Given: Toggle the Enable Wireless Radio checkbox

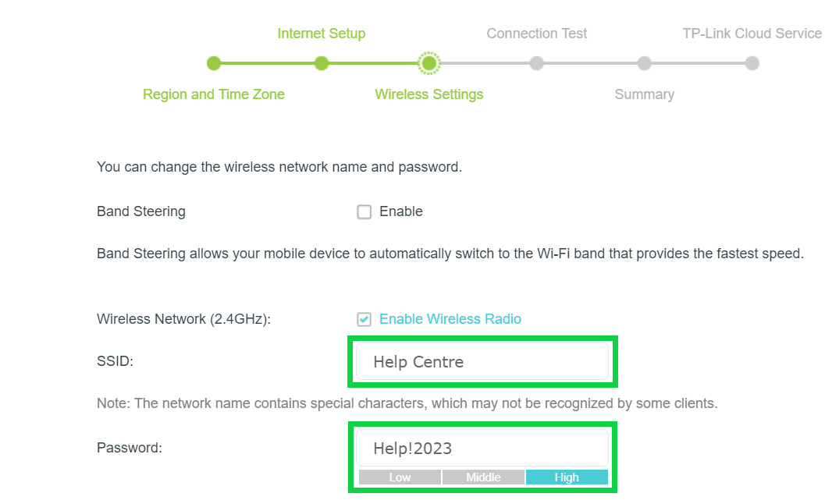Looking at the screenshot, I should click(364, 319).
